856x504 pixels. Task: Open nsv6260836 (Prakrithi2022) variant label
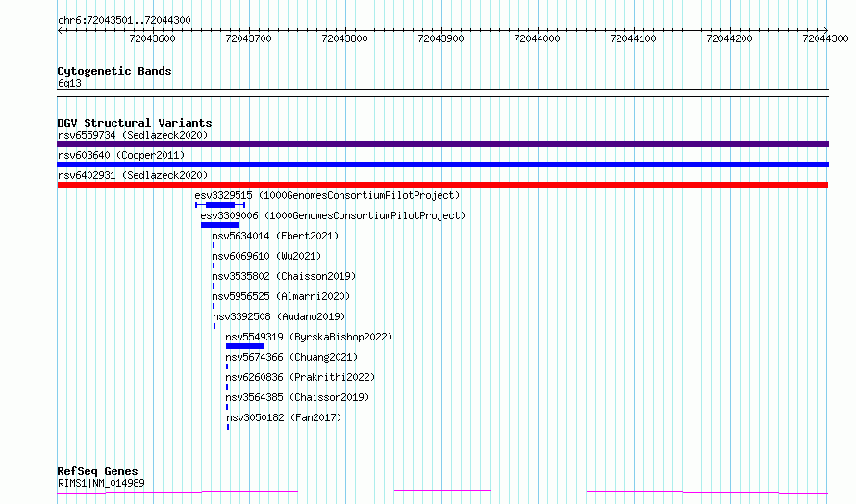tap(300, 377)
